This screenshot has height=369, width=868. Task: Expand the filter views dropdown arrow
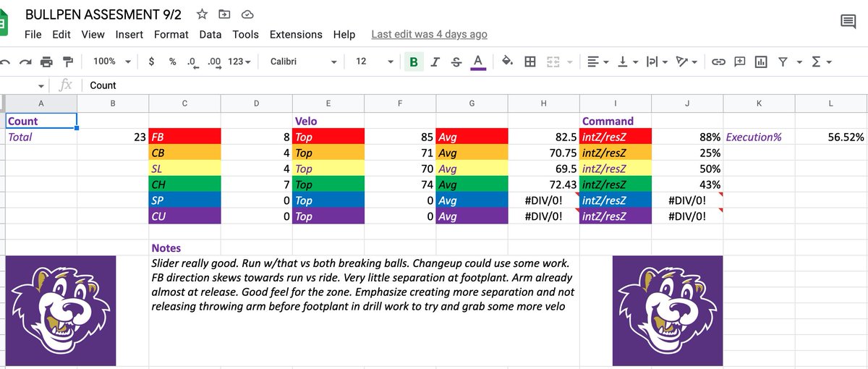pyautogui.click(x=800, y=62)
